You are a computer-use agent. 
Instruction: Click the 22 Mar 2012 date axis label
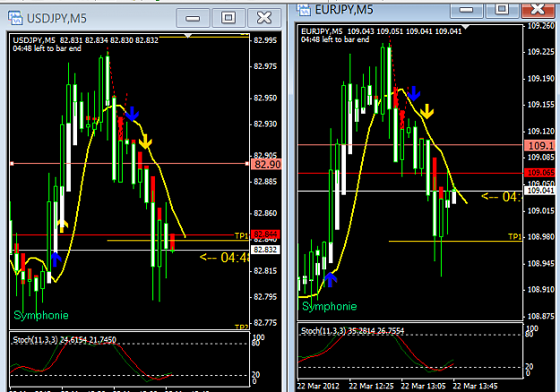318,386
